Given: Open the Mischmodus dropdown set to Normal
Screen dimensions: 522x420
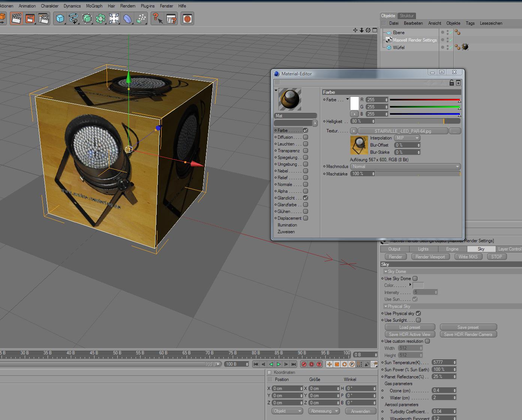Looking at the screenshot, I should (x=405, y=166).
